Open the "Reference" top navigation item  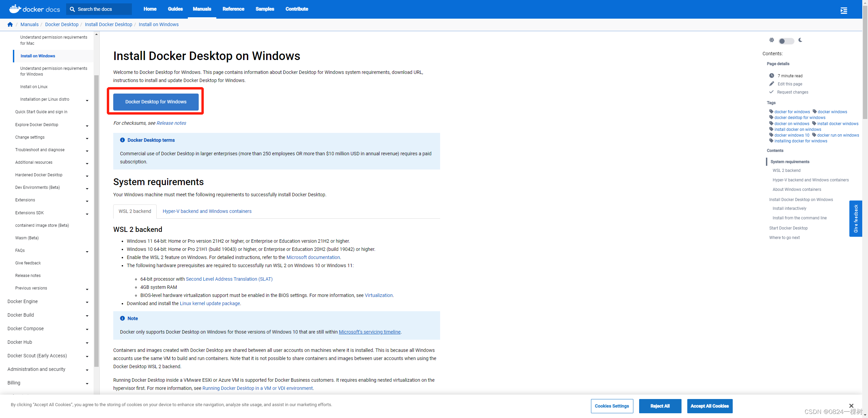(233, 9)
